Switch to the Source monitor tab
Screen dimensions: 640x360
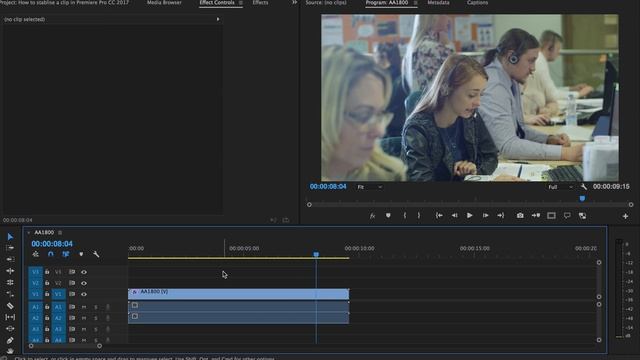coord(326,2)
